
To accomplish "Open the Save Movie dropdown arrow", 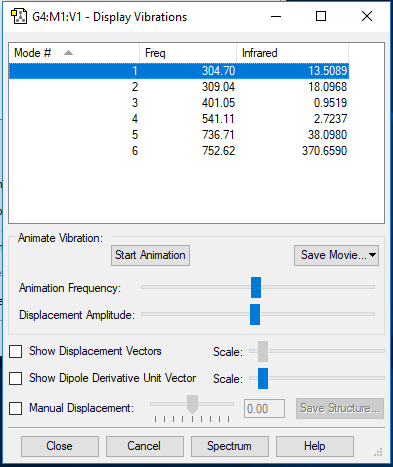I will tap(373, 255).
